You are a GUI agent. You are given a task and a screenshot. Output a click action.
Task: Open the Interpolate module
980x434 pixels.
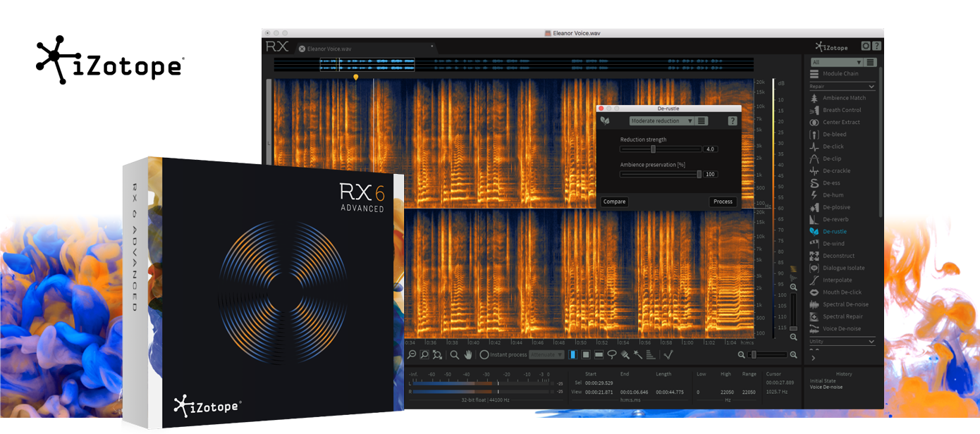pyautogui.click(x=831, y=280)
